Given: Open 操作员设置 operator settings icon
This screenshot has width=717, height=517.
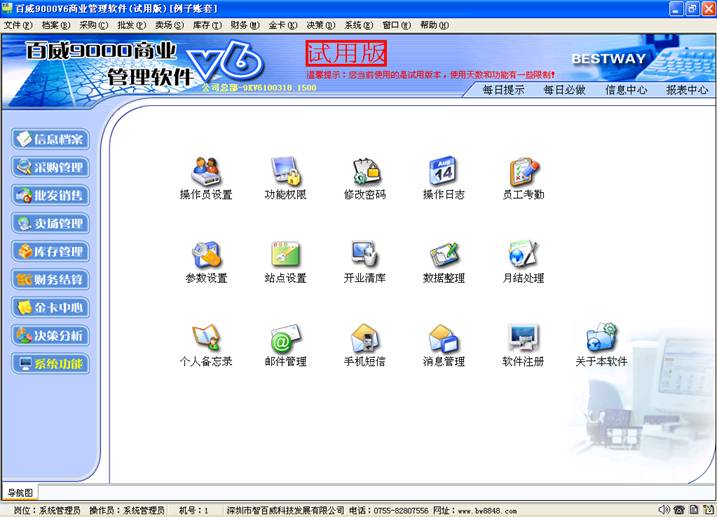Looking at the screenshot, I should click(206, 171).
